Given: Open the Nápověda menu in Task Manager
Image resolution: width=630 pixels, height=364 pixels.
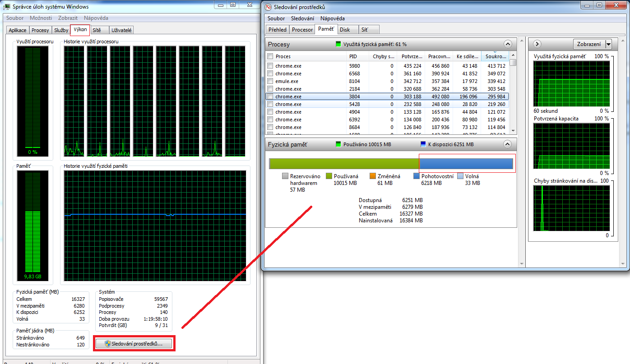Looking at the screenshot, I should (96, 18).
